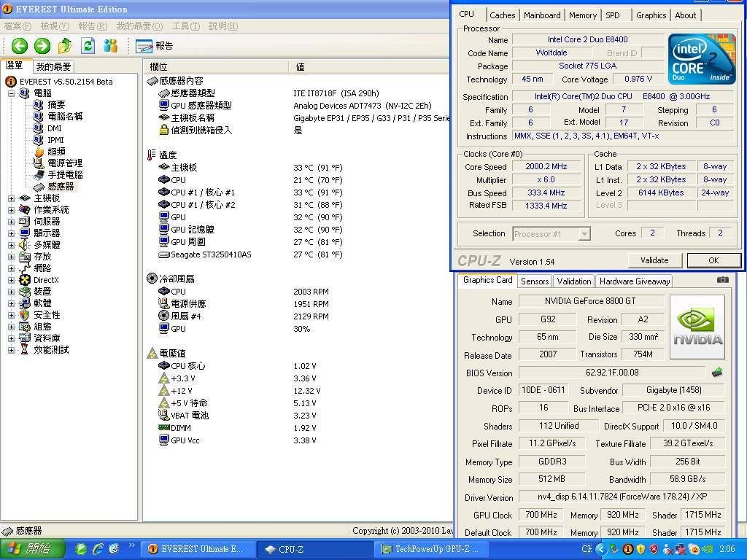Click the orange EVEREST info icon in system tray

[x=628, y=549]
